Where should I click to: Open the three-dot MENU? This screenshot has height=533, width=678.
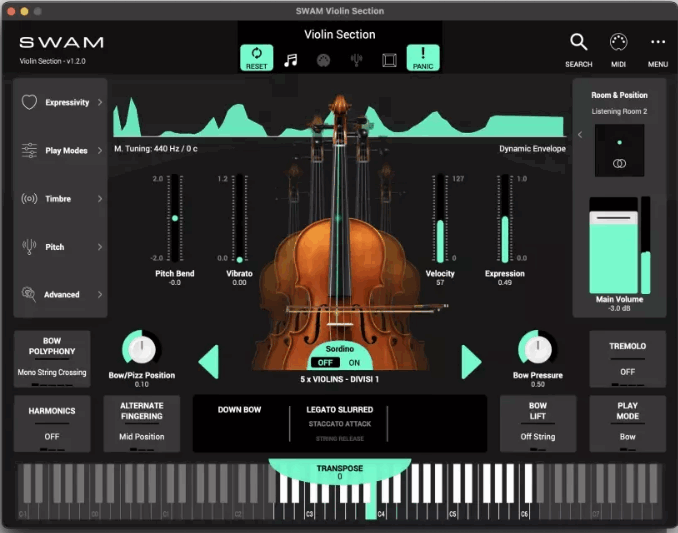tap(658, 42)
